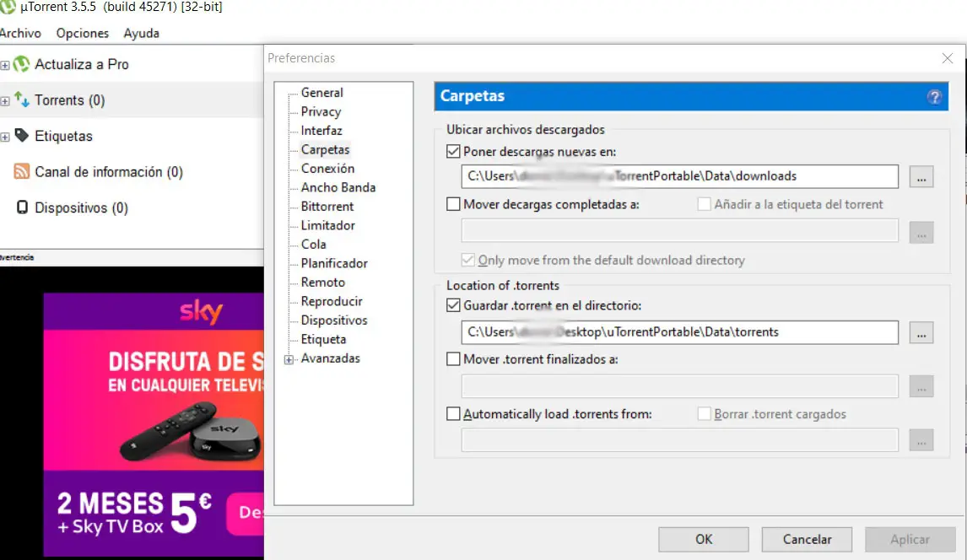Expand the Actualiza a Pro sidebar node
967x560 pixels.
5,65
